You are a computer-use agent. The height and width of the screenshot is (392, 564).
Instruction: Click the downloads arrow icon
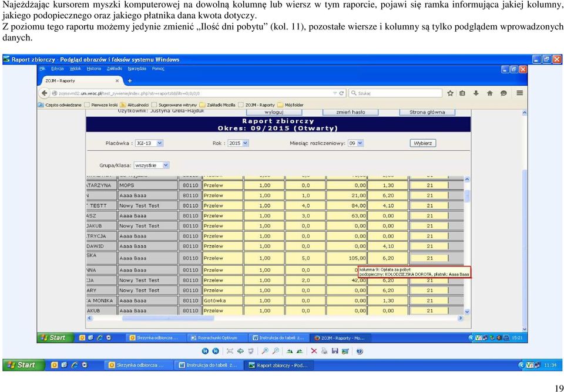(476, 93)
